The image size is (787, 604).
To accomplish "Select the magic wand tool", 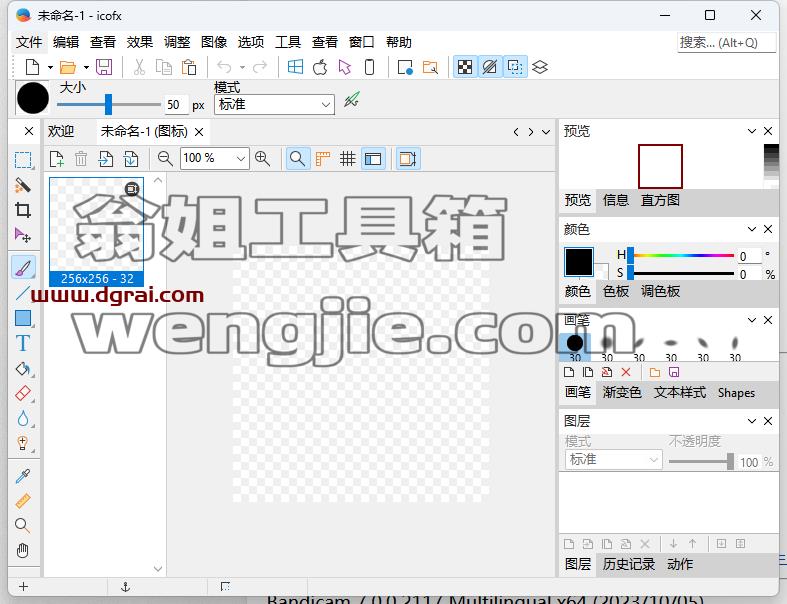I will coord(23,185).
